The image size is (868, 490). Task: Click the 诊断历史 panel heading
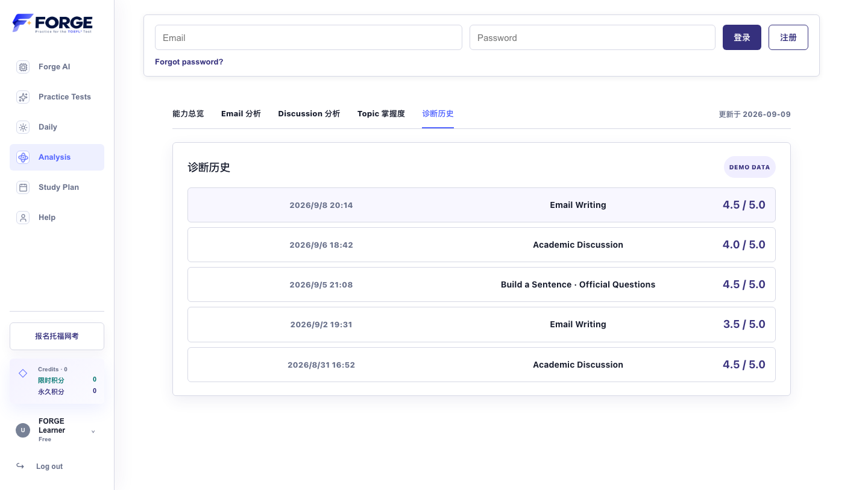pos(209,167)
